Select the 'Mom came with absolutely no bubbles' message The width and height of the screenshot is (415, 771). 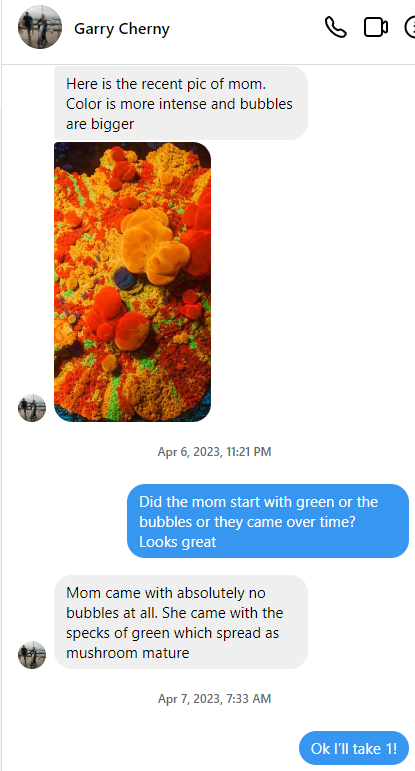(181, 622)
